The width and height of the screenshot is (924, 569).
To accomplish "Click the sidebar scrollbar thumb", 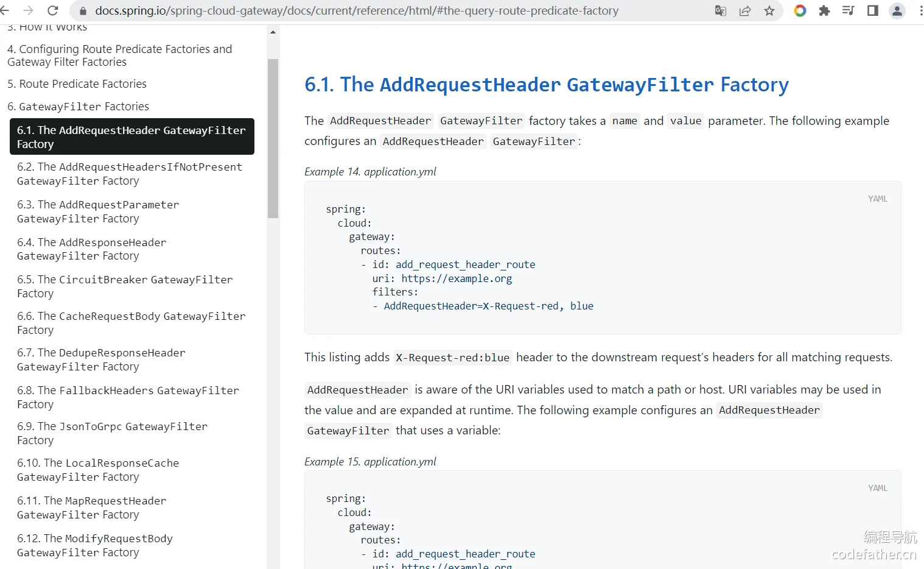I will (273, 138).
